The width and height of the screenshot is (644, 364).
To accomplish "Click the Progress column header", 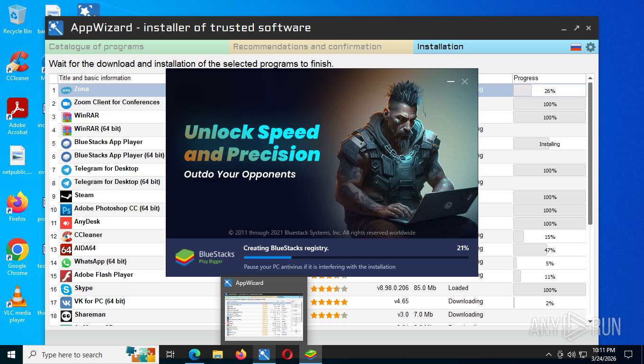I will [x=549, y=78].
